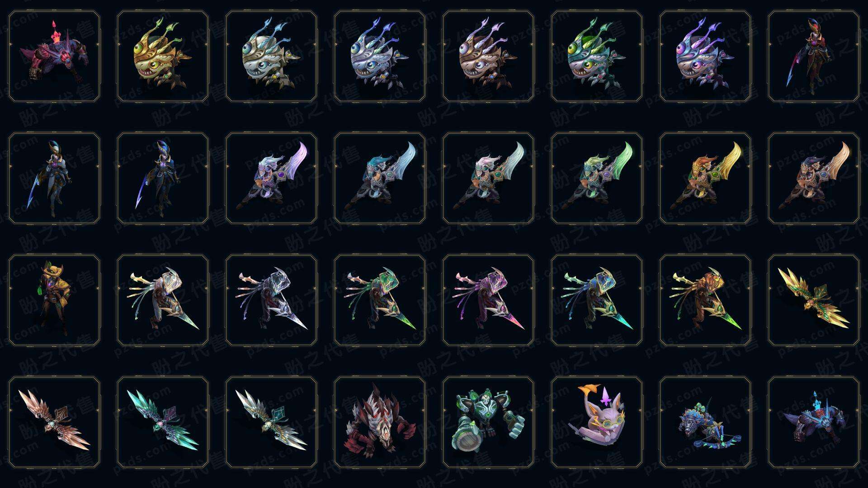Choose the copper bronze winged bird skin
The height and width of the screenshot is (488, 868).
pos(54,422)
